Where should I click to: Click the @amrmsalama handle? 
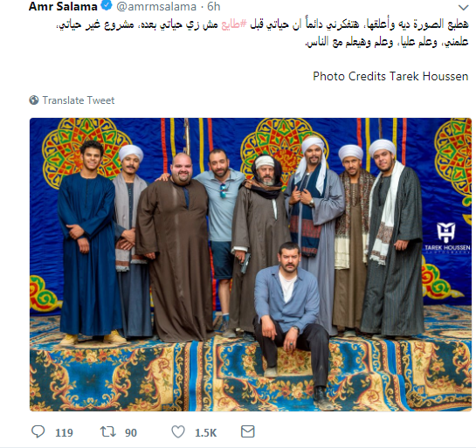click(x=156, y=6)
